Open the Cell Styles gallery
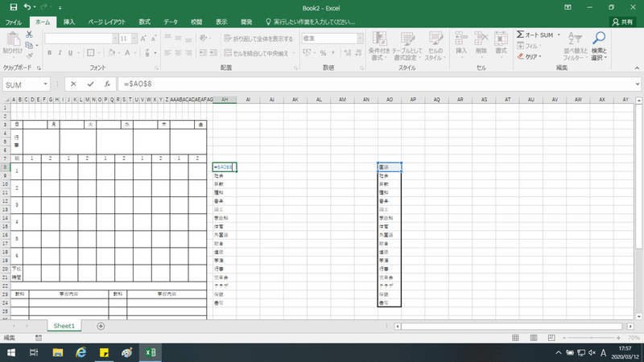 pyautogui.click(x=435, y=46)
